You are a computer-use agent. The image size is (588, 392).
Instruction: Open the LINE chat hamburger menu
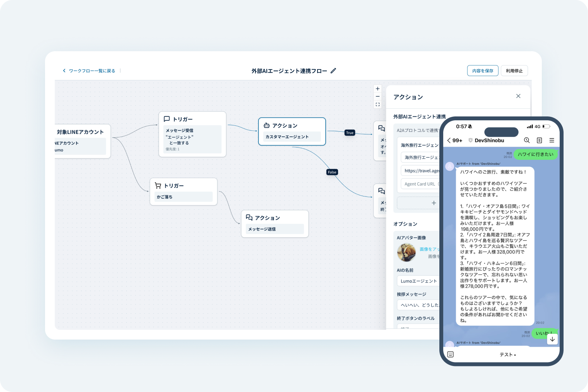click(552, 140)
